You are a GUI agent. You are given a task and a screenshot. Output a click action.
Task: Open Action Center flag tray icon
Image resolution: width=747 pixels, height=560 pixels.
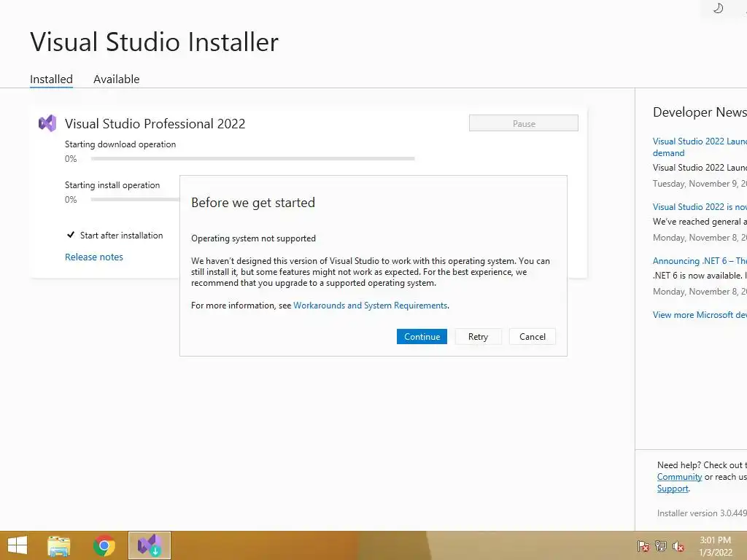[643, 545]
